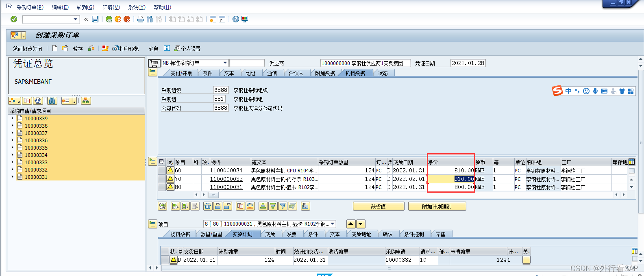Open the command field dropdown

(76, 19)
